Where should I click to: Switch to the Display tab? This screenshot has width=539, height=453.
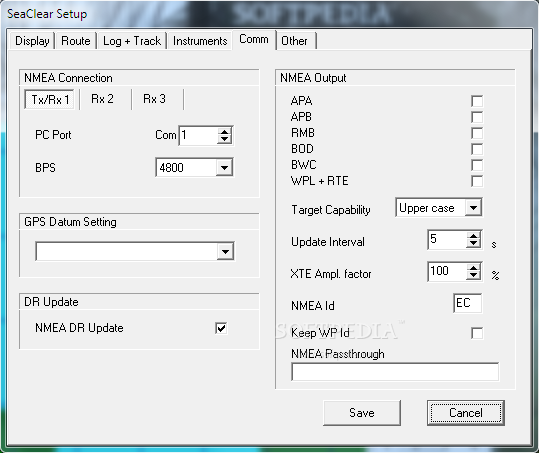pos(32,41)
